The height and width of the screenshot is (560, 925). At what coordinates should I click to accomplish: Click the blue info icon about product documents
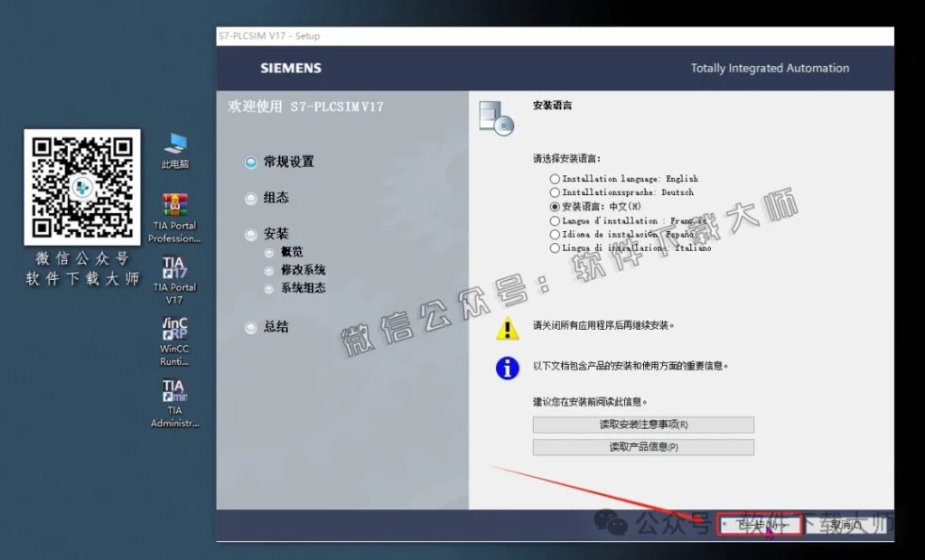pyautogui.click(x=507, y=366)
